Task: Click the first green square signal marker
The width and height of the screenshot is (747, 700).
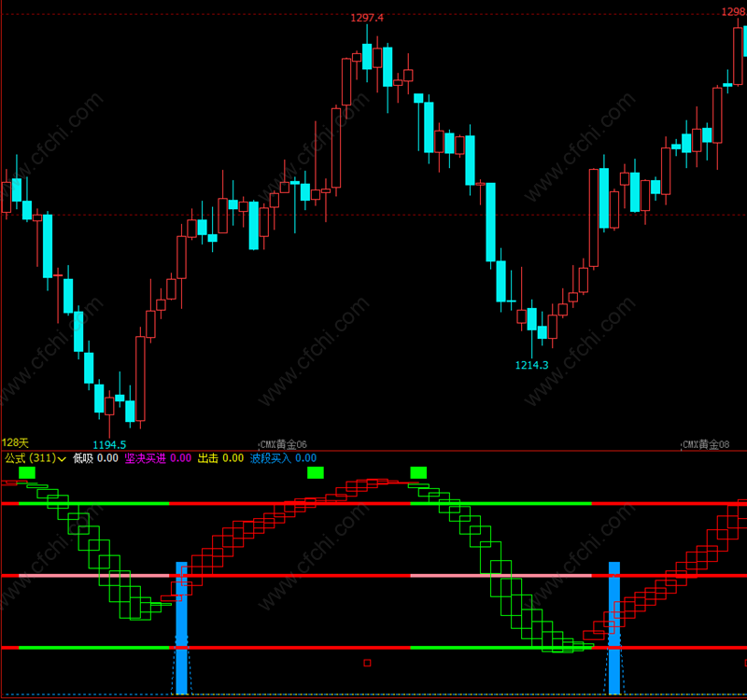Action: [27, 473]
